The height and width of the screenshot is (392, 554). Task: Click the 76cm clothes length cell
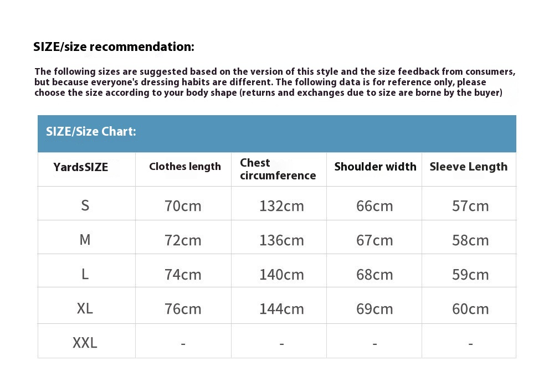(x=183, y=309)
